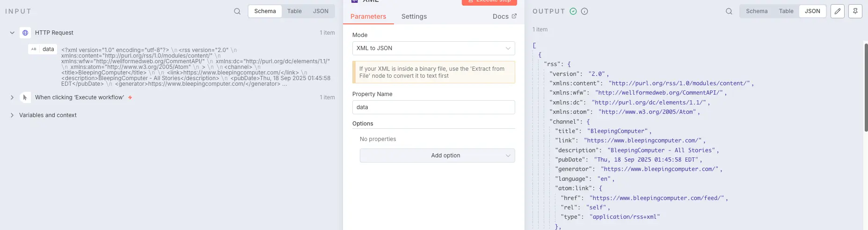The width and height of the screenshot is (868, 230).
Task: Click the AB string type badge
Action: [x=34, y=49]
